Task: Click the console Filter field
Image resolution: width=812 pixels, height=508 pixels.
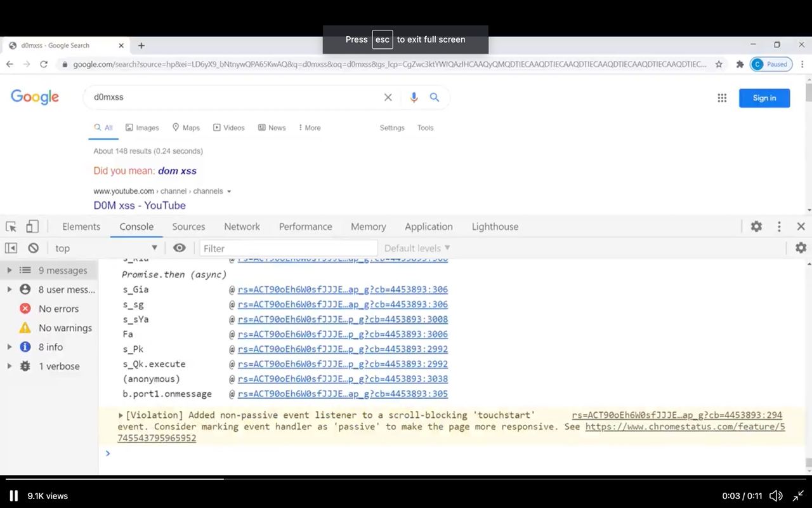Action: [x=289, y=248]
